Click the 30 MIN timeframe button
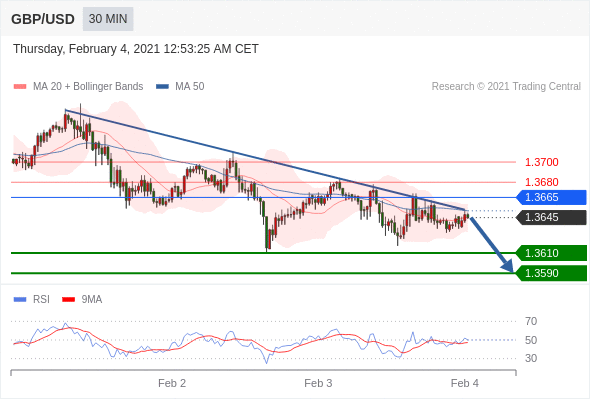This screenshot has width=590, height=400. pos(108,19)
